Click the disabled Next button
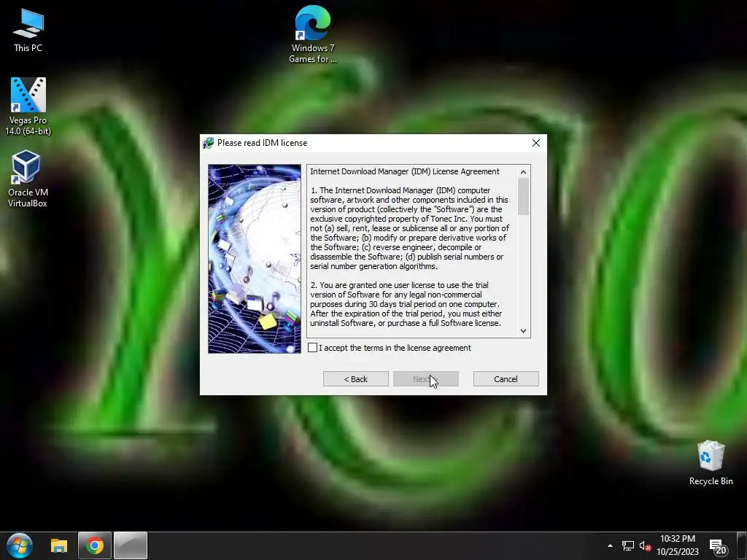747x560 pixels. [426, 379]
